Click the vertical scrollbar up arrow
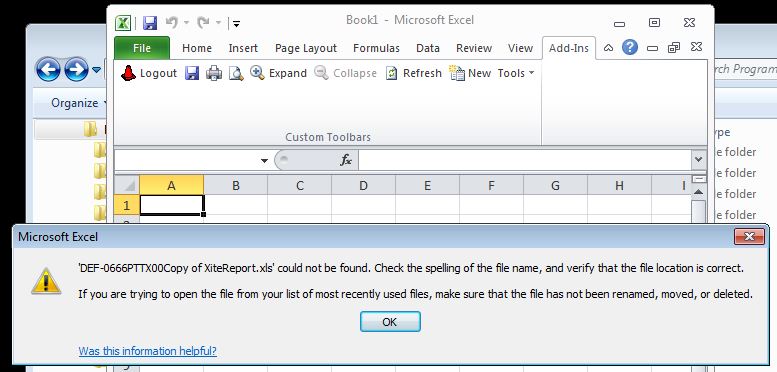 pos(699,192)
